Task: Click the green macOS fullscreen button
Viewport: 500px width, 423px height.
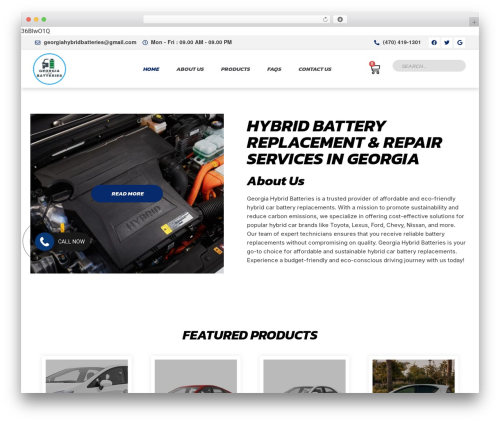Action: tap(44, 19)
